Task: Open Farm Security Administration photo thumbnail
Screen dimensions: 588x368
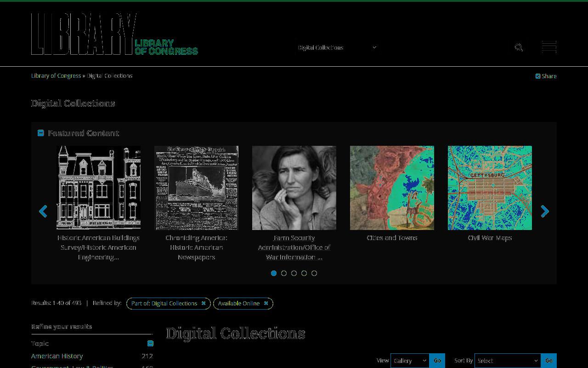Action: pyautogui.click(x=294, y=188)
